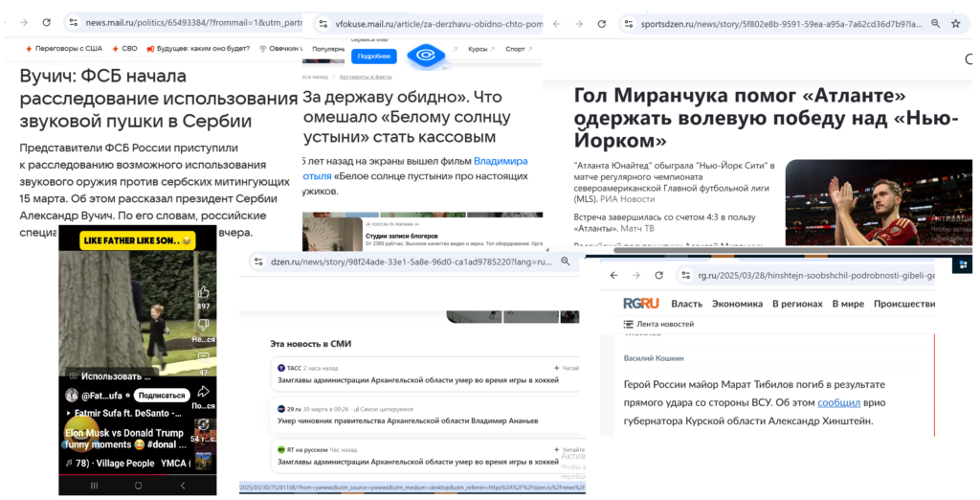Click the blue Mail.ru @ logo
This screenshot has height=500, width=980.
coord(426,56)
